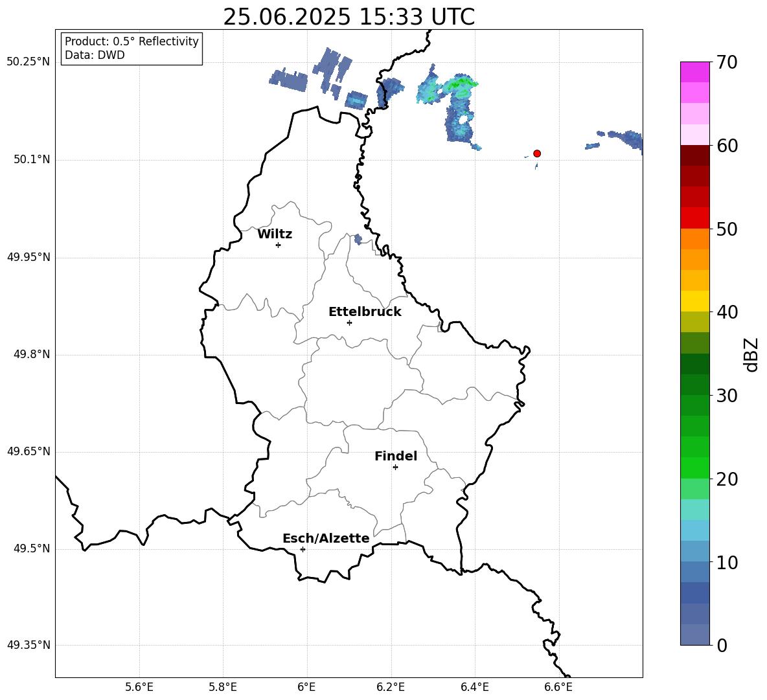The image size is (767, 700).
Task: Click the orange colorbar segment below 50
Action: (695, 239)
